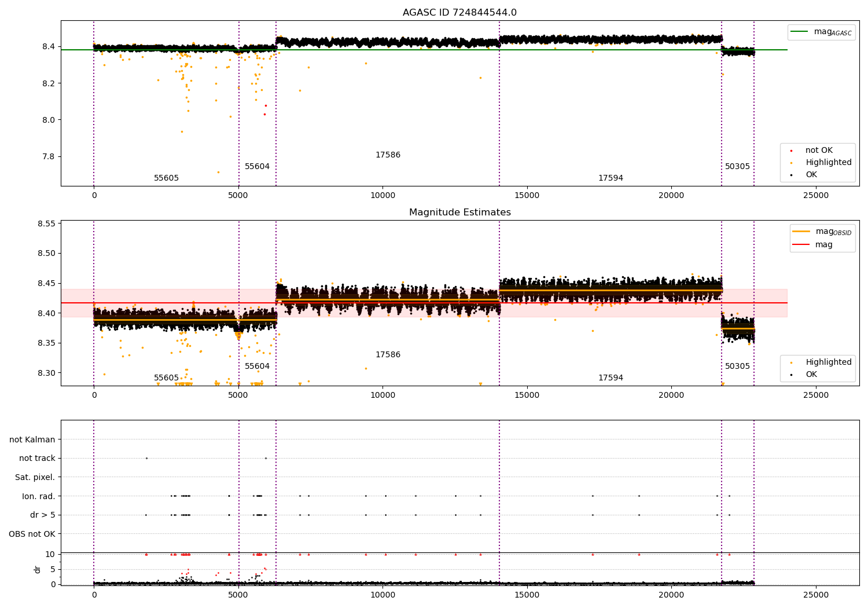The height and width of the screenshot is (608, 868).
Task: Click the 'Magnitude Estimates' title
Action: pyautogui.click(x=459, y=213)
